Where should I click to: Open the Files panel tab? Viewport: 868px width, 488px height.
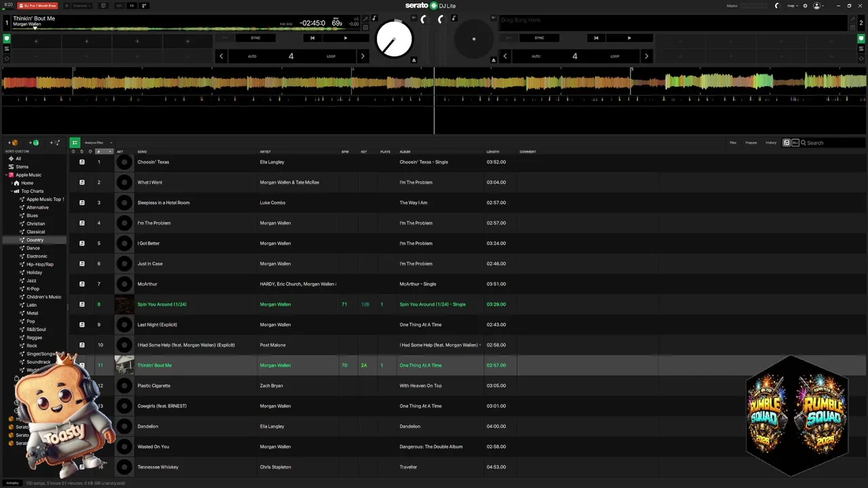[733, 143]
